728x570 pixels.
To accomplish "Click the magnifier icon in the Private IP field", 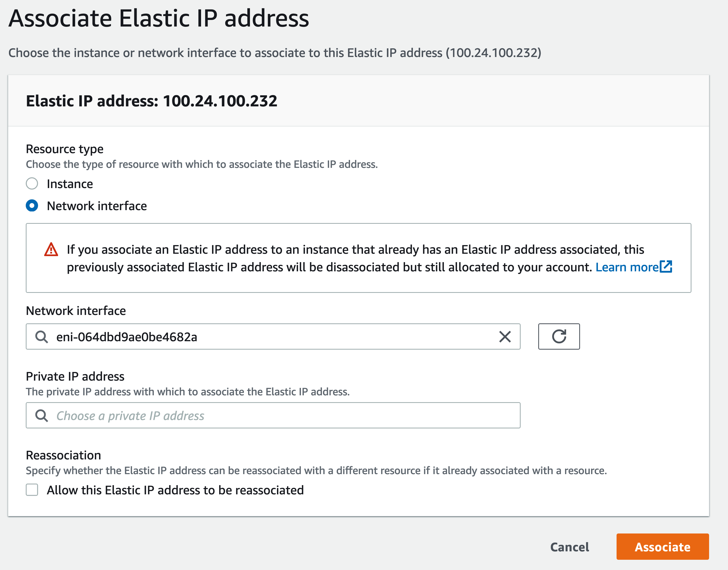I will tap(42, 416).
